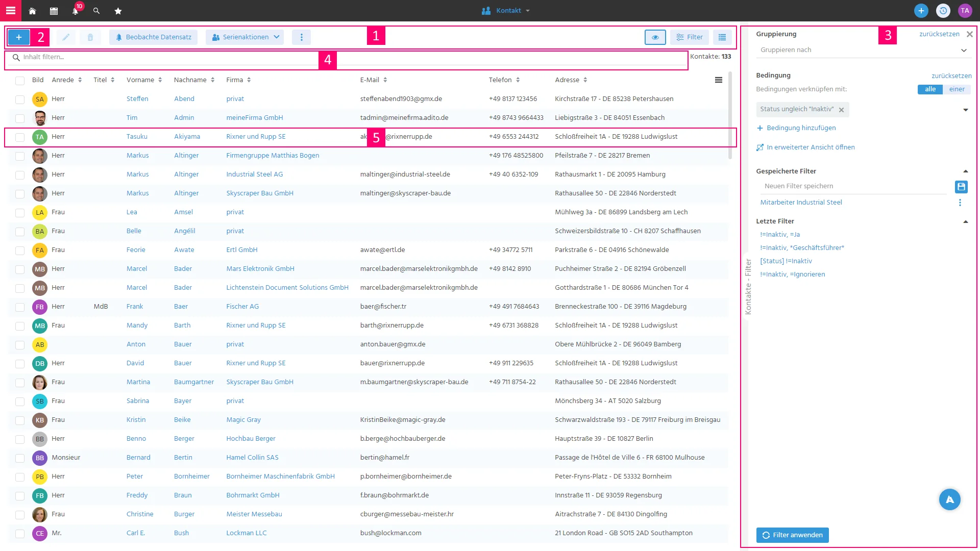This screenshot has width=980, height=551.
Task: Open the Kontakt context menu in header
Action: point(506,11)
